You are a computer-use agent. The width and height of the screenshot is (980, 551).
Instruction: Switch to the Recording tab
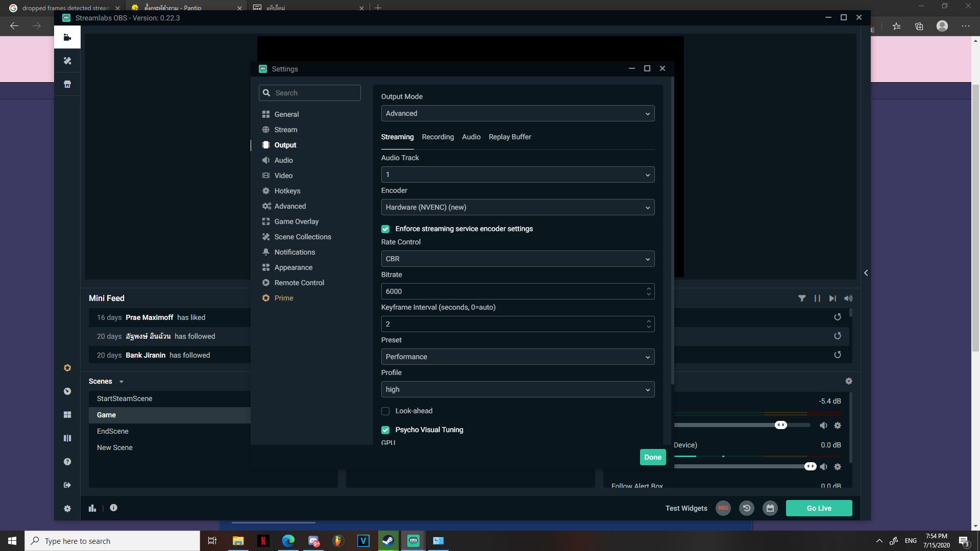click(437, 137)
